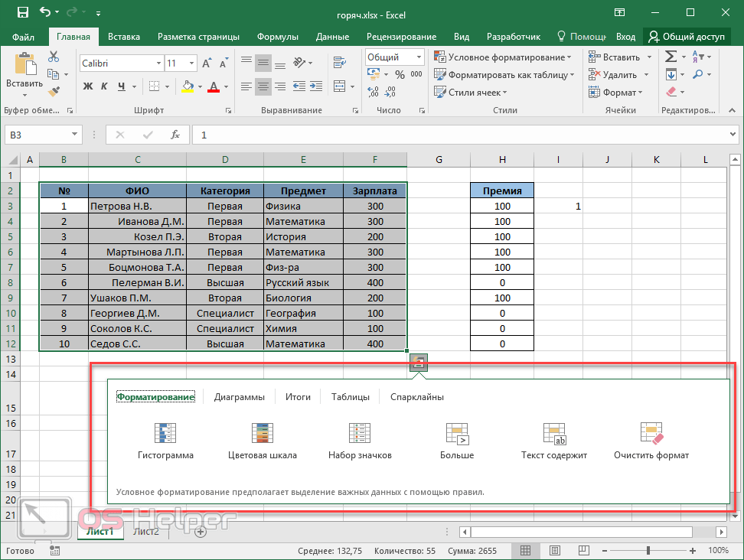Switch to the Диаграммы tab in Quick Analysis
Viewport: 744px width, 560px height.
coord(239,397)
